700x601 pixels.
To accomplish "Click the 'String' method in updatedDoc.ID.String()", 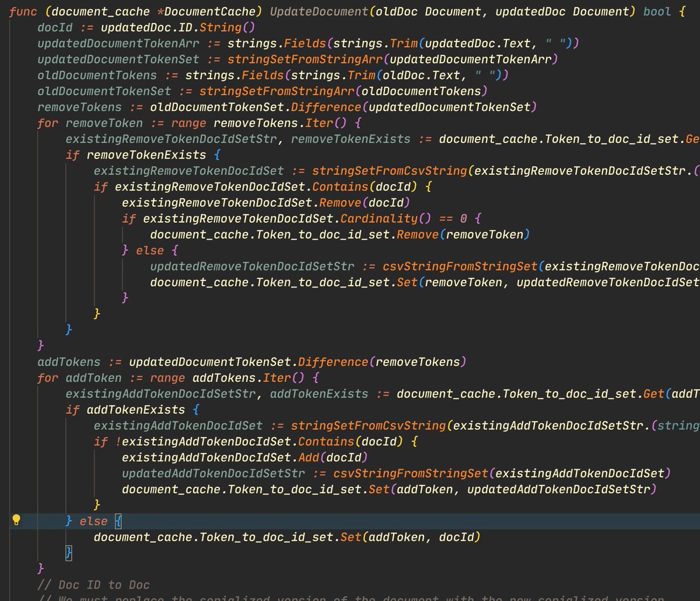I will [x=220, y=27].
